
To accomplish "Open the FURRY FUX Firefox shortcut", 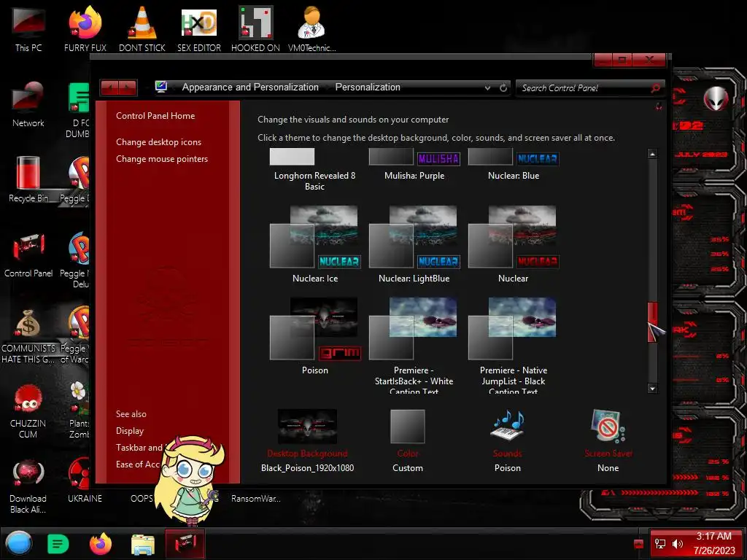I will tap(85, 28).
